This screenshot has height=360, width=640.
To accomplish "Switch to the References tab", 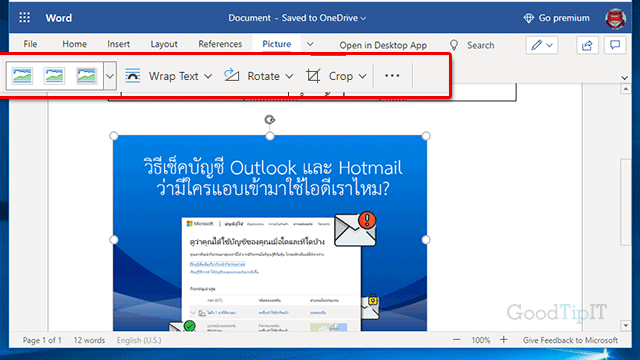I will click(x=220, y=44).
